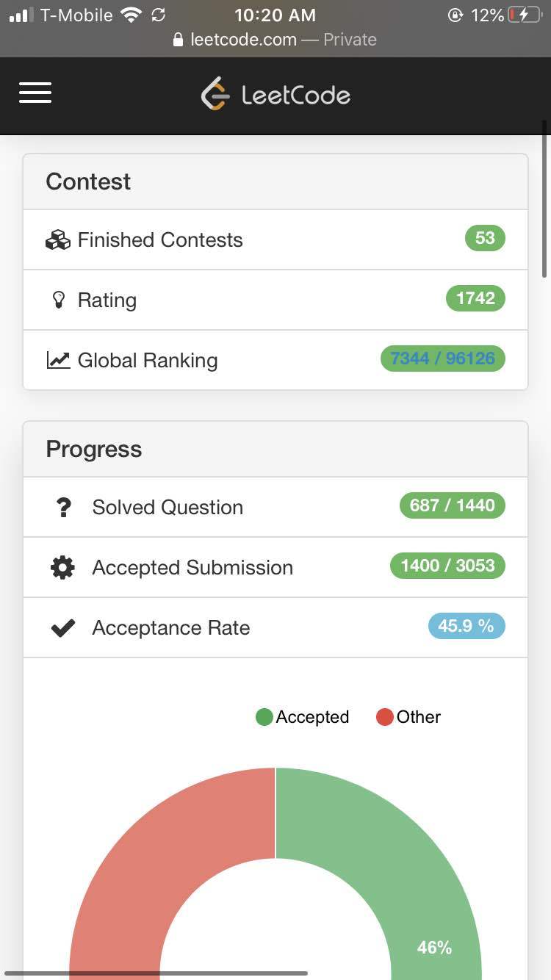Screen dimensions: 551x980
Task: Click the question mark icon beside Solved Question
Action: [63, 507]
